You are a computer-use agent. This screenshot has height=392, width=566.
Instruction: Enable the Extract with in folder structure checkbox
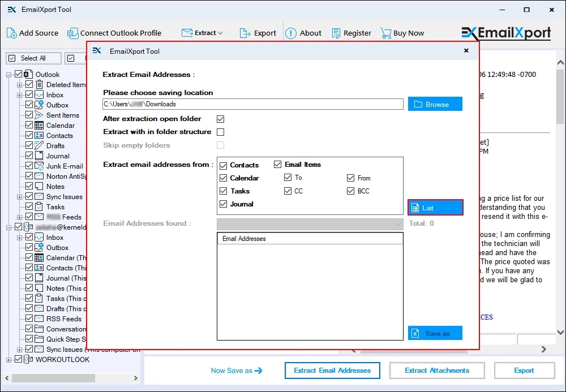[220, 132]
